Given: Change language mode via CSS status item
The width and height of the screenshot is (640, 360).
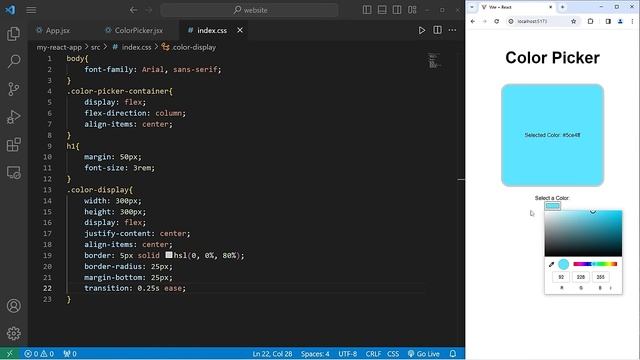Looking at the screenshot, I should pos(393,353).
